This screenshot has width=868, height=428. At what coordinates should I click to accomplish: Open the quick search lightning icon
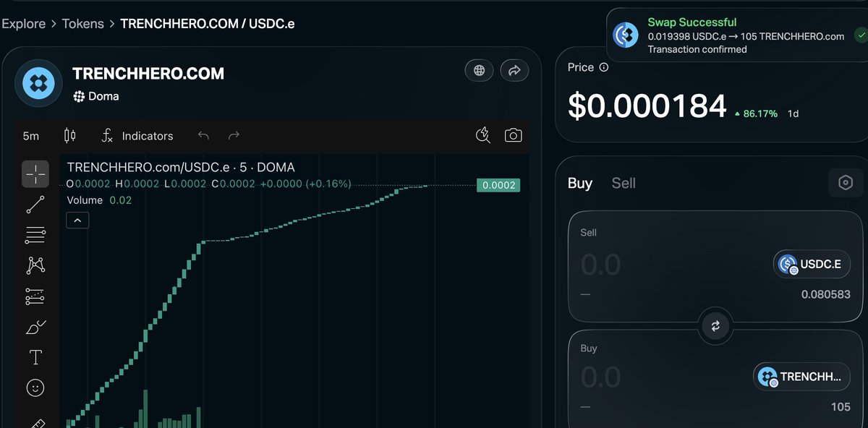pos(482,135)
